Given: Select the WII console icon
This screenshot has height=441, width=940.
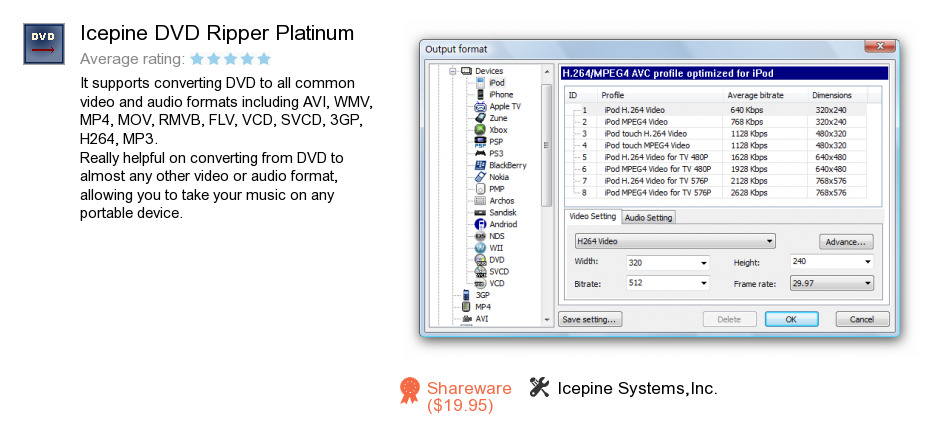Looking at the screenshot, I should [480, 248].
